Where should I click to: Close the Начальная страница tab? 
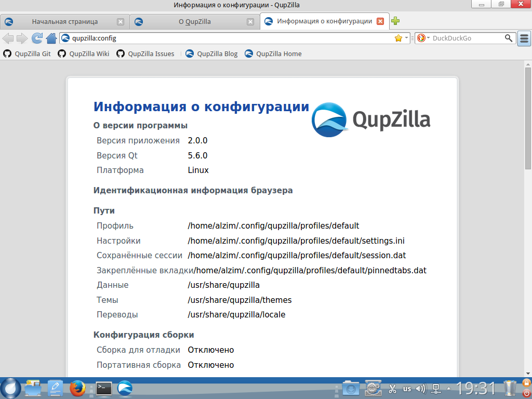tap(121, 22)
